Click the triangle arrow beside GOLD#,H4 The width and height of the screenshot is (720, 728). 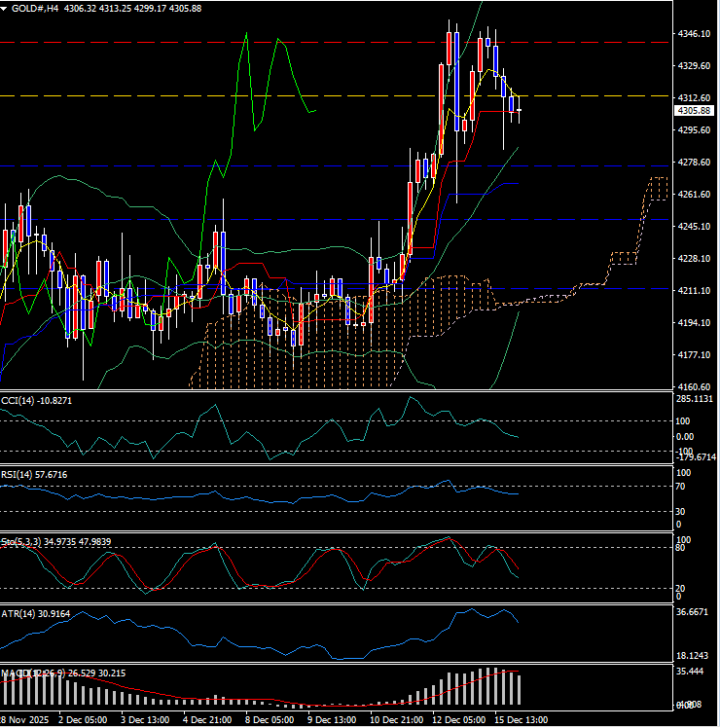click(x=6, y=8)
